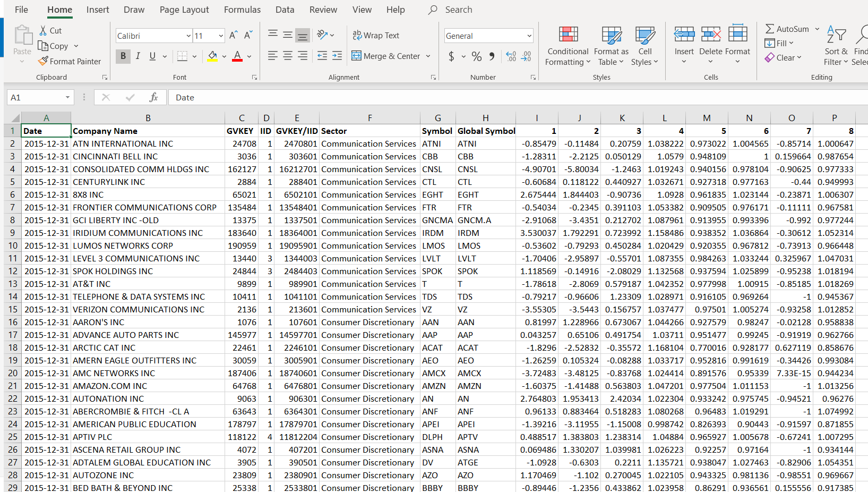
Task: Increase indent in Alignment group
Action: pyautogui.click(x=337, y=56)
